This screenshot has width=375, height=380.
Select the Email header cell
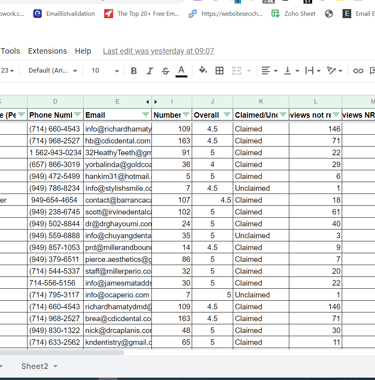pos(117,115)
